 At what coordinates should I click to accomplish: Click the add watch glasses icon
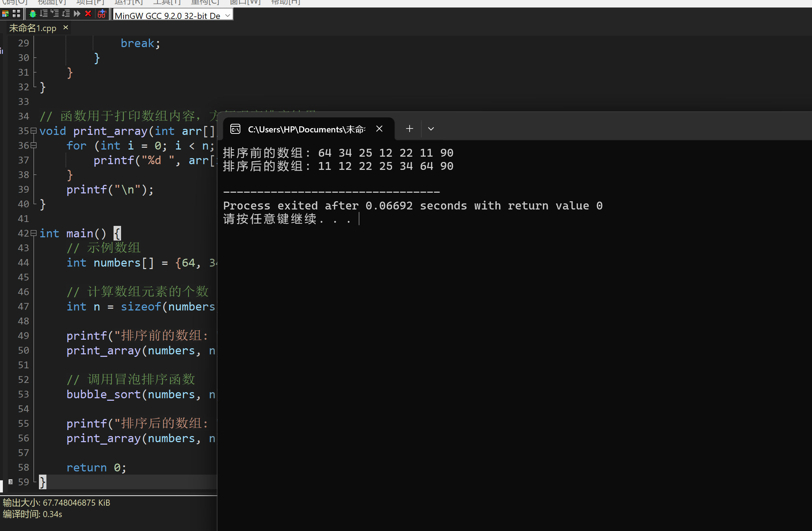[x=102, y=14]
